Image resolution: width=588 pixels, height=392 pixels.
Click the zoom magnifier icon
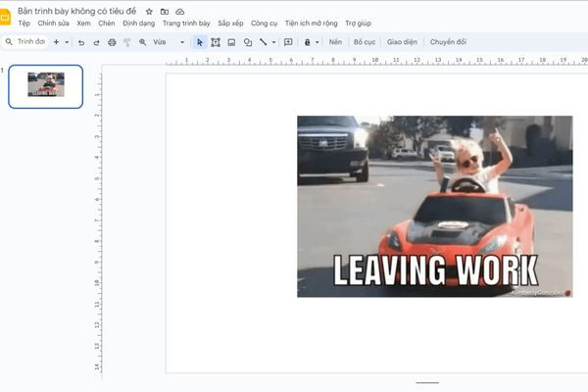[142, 42]
